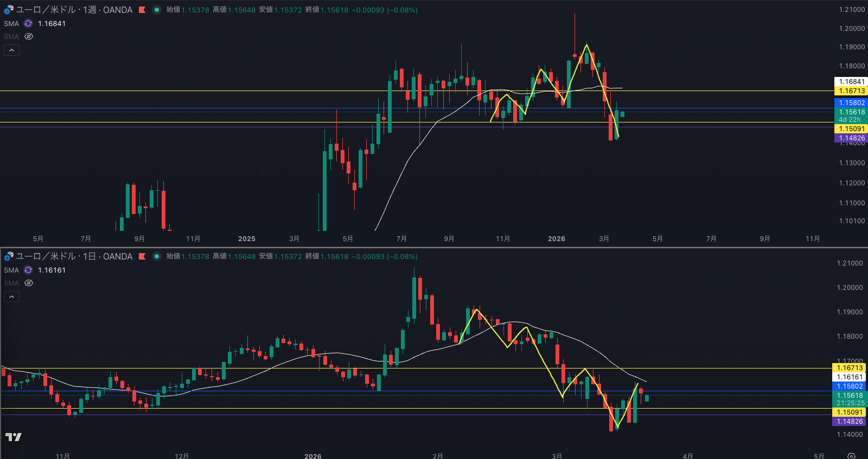
Task: Click the red flag icon on daily chart
Action: point(142,256)
